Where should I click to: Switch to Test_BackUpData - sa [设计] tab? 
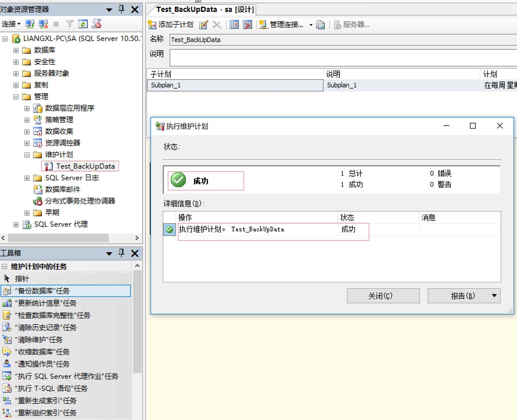point(205,10)
